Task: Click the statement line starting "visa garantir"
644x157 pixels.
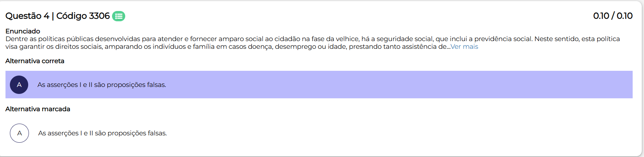Action: click(146, 47)
